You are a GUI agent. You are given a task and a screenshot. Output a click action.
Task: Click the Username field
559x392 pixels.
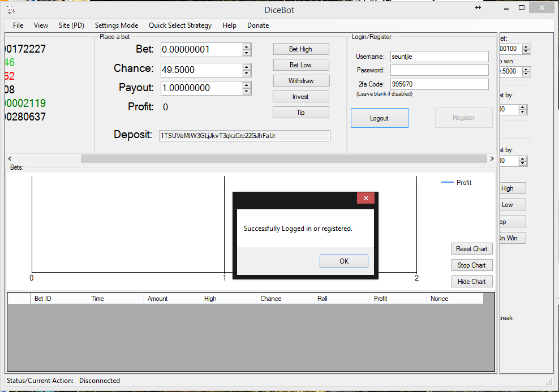tap(439, 57)
